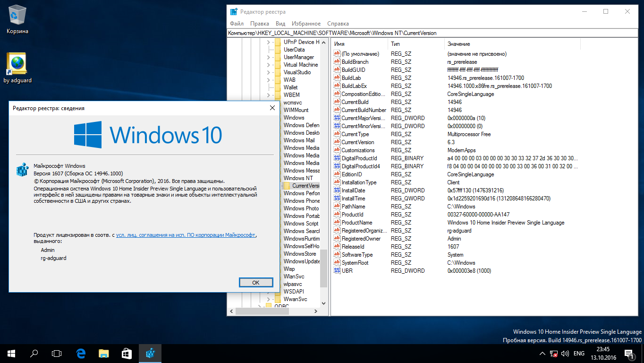This screenshot has height=363, width=644.
Task: Click the UserData folder icon in tree
Action: tap(278, 50)
